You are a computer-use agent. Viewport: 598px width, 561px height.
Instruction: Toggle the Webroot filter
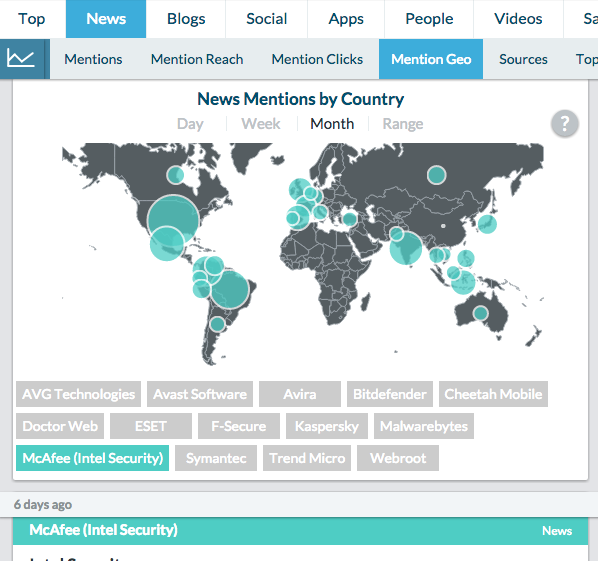click(x=398, y=458)
